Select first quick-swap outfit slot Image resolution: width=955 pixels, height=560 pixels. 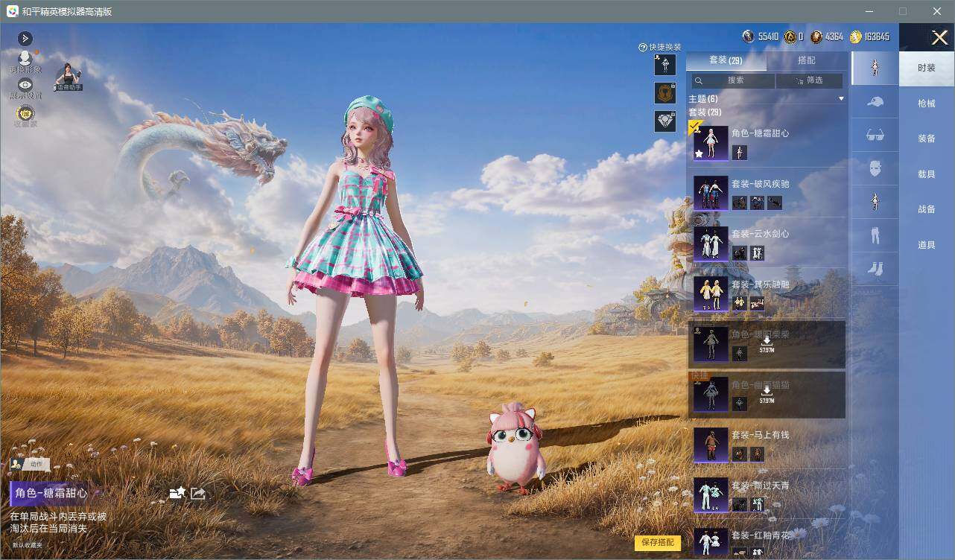664,65
